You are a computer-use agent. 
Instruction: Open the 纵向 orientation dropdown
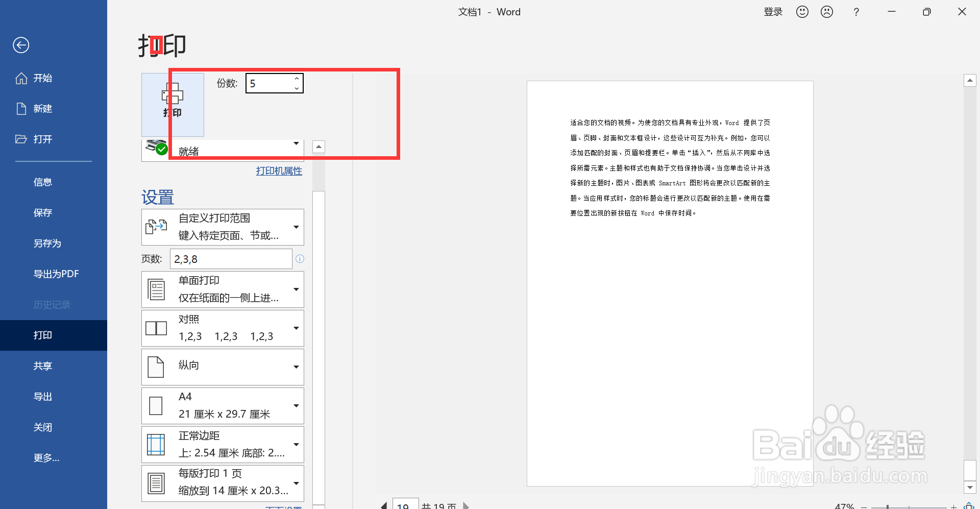point(223,367)
